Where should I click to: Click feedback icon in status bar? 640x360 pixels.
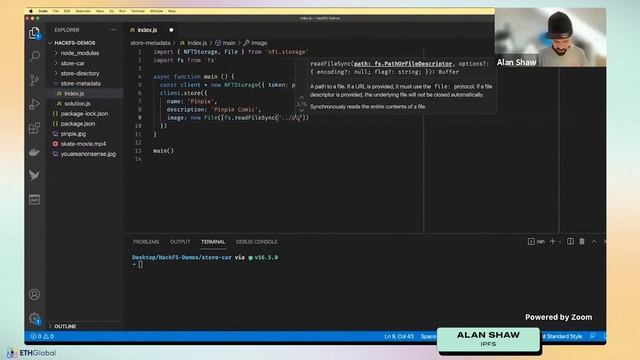coord(593,336)
